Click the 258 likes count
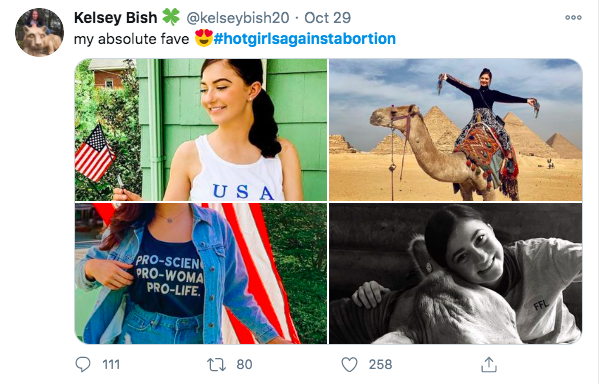 click(x=380, y=364)
